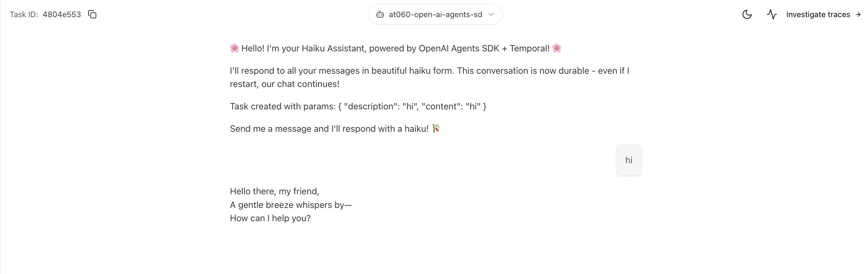Click the 'Task ID:' label on the left
Screen dimensions: 868x274
click(x=24, y=14)
